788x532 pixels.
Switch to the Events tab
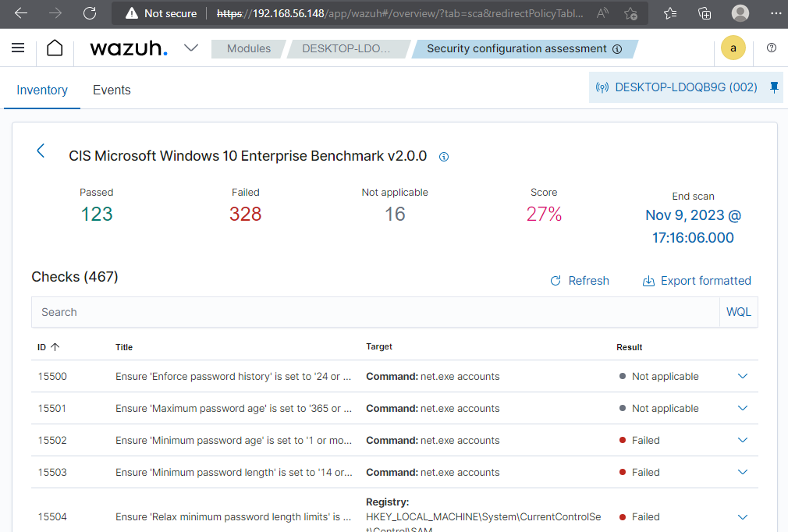click(x=112, y=90)
